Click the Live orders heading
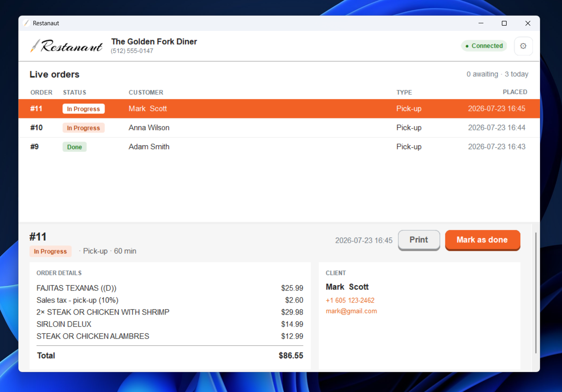This screenshot has height=392, width=562. tap(55, 75)
